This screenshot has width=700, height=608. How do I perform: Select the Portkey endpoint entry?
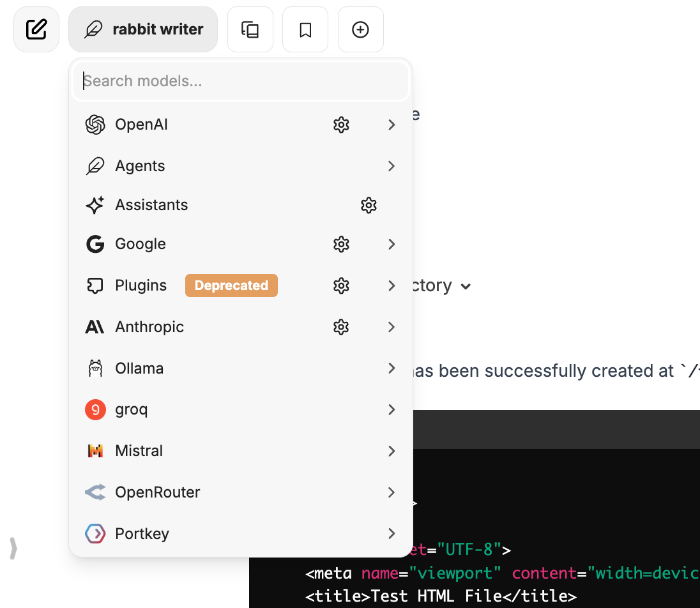point(241,533)
